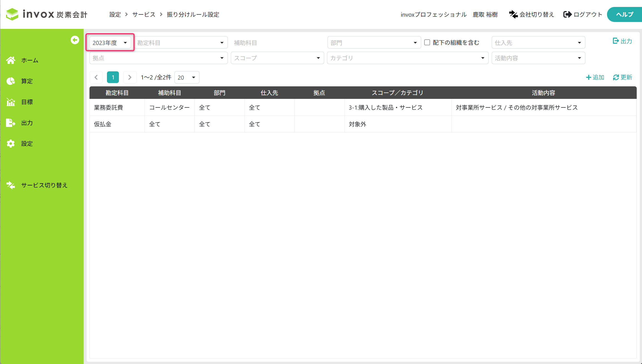Click the 設定 gear icon in the sidebar

[x=11, y=144]
